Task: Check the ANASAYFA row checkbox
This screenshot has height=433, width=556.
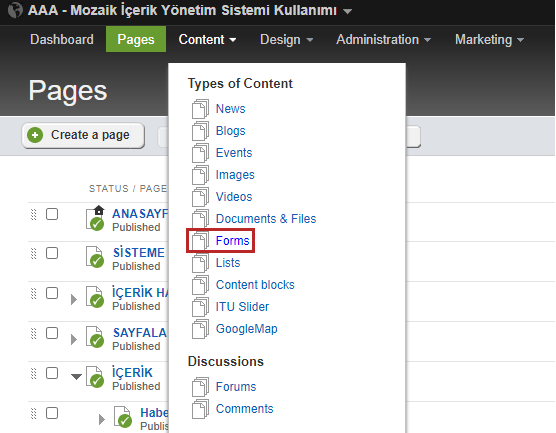Action: click(x=52, y=214)
